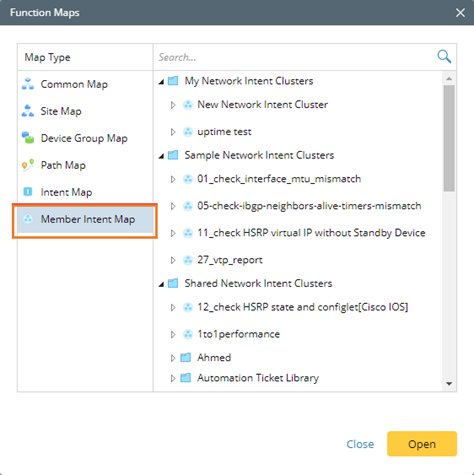Expand the Automation Ticket Library folder
This screenshot has width=474, height=475.
point(173,378)
